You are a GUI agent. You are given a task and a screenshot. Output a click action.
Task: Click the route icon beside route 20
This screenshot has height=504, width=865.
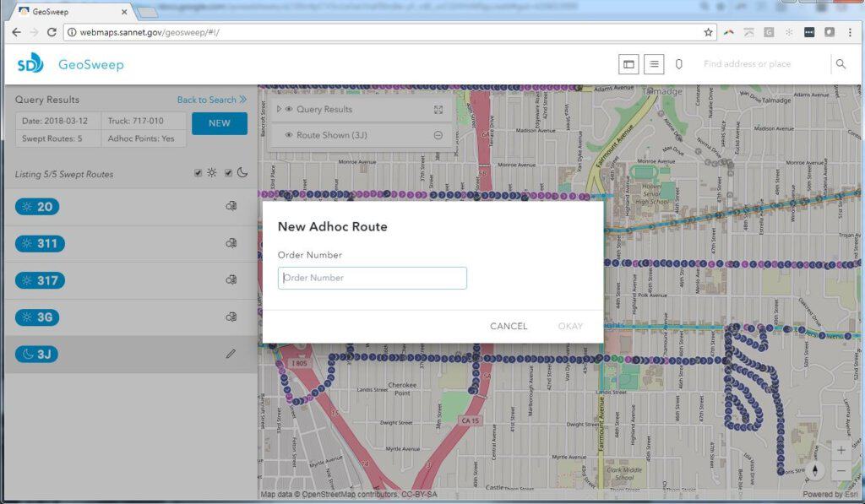click(x=231, y=206)
